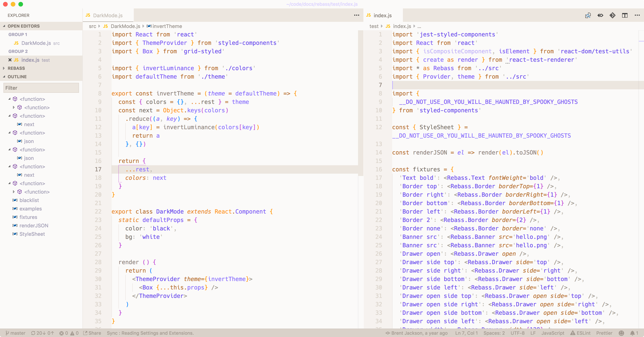The image size is (644, 337).
Task: Open the Git changes diamond icon
Action: pyautogui.click(x=613, y=16)
